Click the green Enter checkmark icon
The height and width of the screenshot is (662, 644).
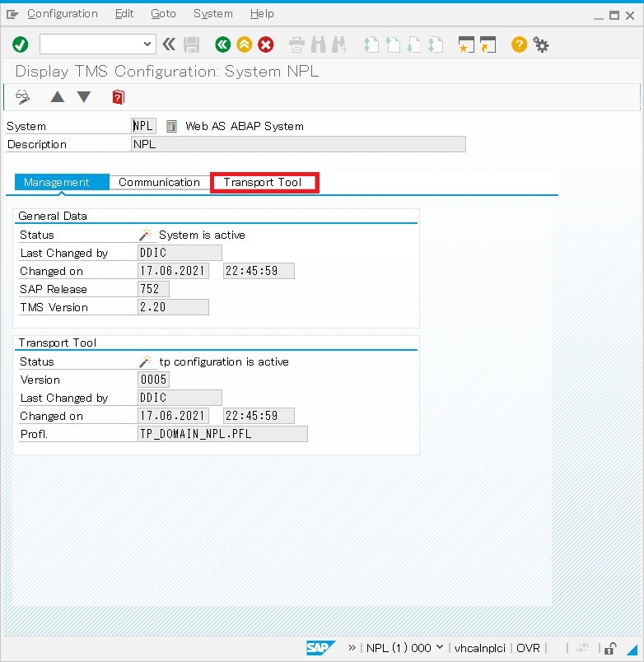pyautogui.click(x=21, y=44)
